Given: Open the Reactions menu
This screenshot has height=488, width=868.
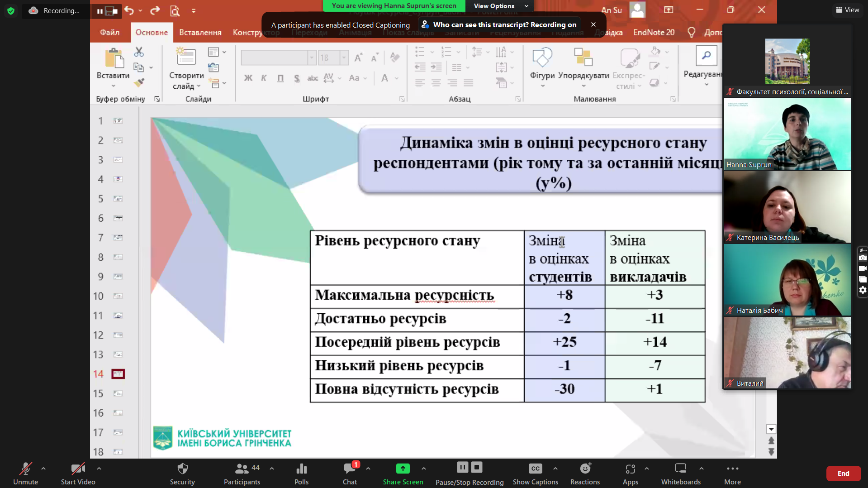Looking at the screenshot, I should 585,473.
